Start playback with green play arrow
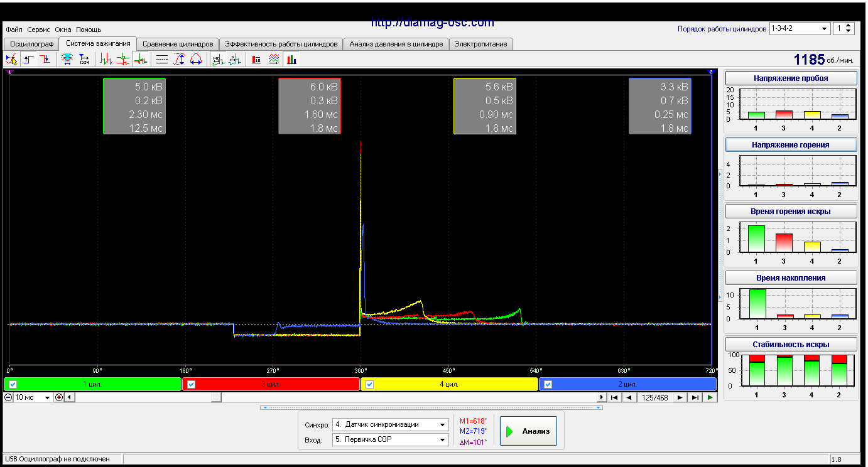 pyautogui.click(x=710, y=397)
